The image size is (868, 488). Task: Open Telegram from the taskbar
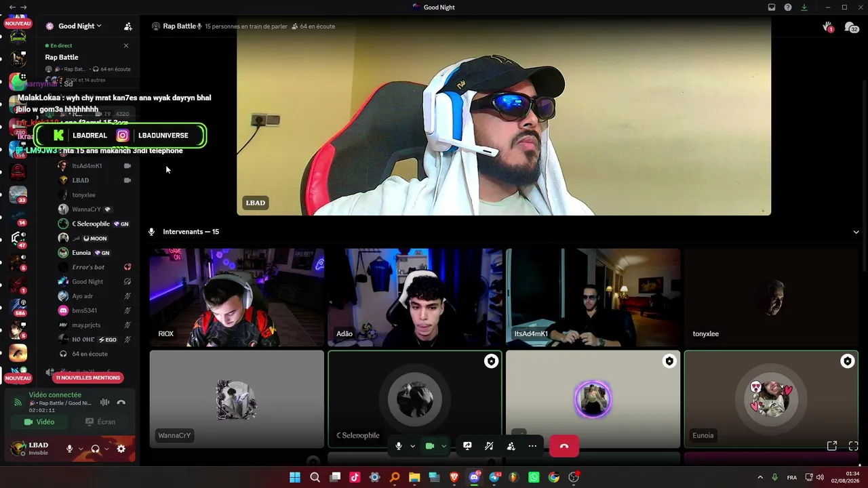click(x=494, y=477)
